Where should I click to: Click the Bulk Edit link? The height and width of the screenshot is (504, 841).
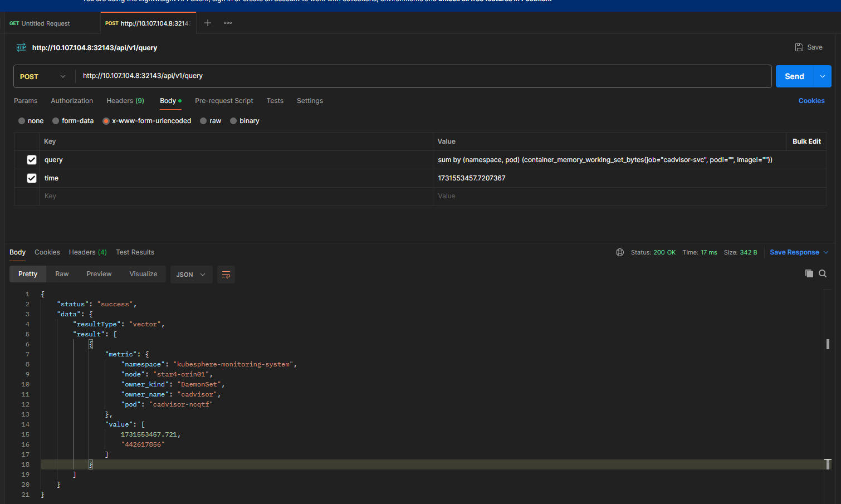[x=806, y=141]
